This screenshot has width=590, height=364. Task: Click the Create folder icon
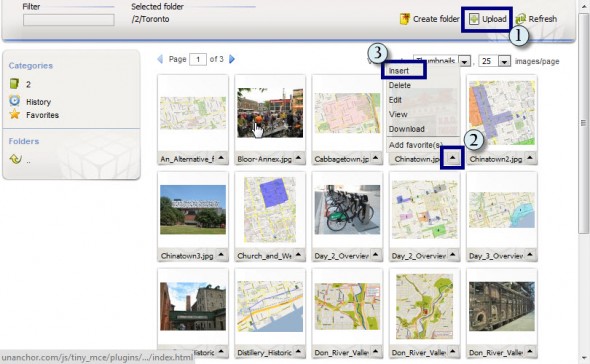click(x=404, y=19)
